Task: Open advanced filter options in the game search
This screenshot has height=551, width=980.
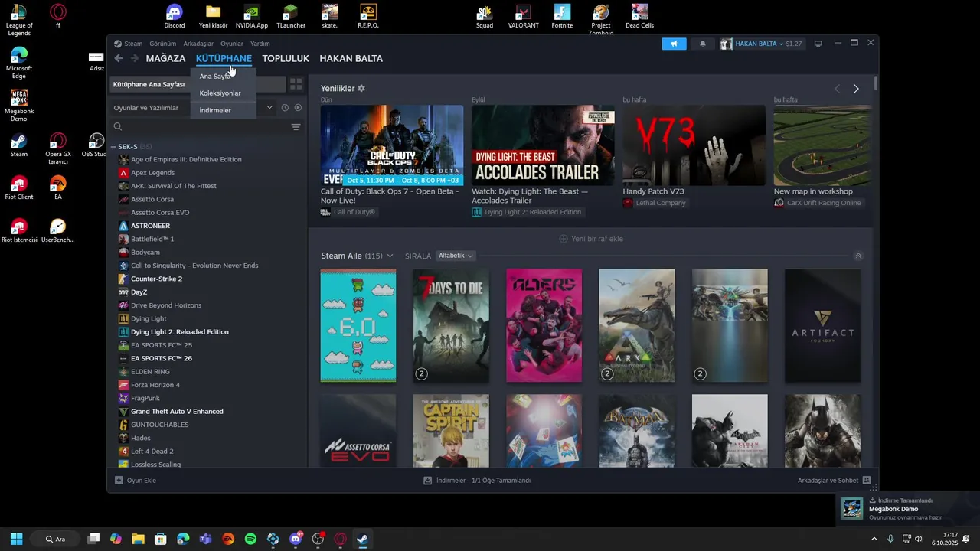Action: coord(296,127)
